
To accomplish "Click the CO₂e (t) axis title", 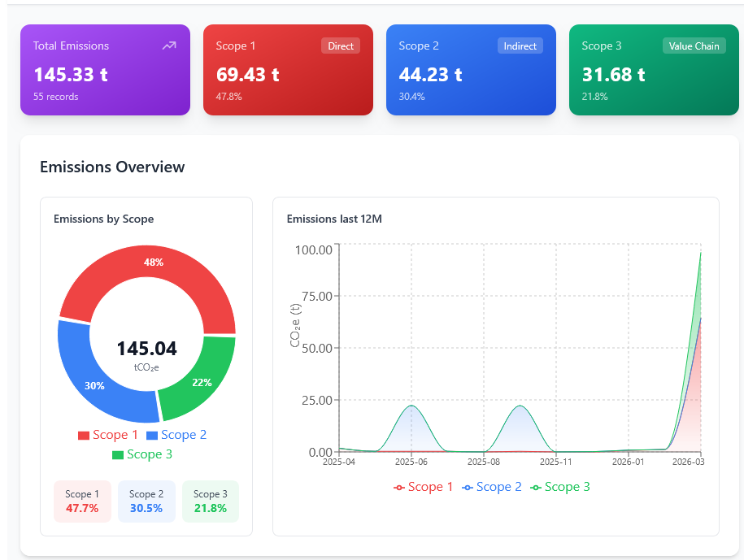I will [295, 325].
